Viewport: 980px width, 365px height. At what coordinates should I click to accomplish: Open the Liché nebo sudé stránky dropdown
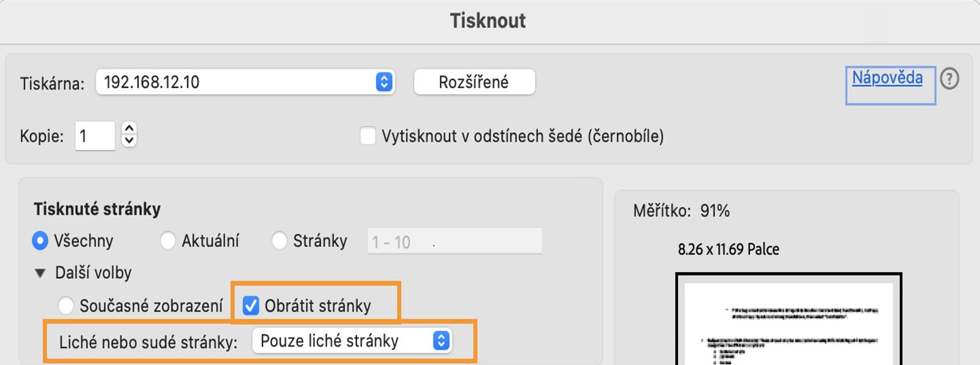(x=350, y=341)
